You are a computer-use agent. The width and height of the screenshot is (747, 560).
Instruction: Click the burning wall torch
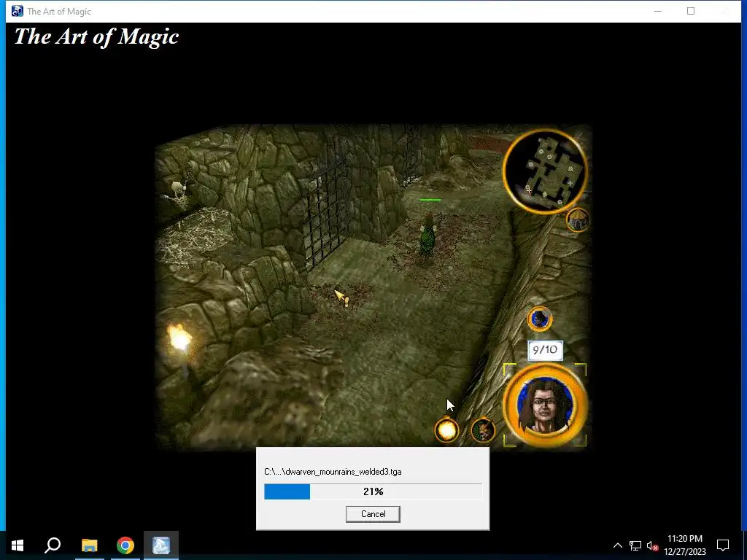point(180,340)
